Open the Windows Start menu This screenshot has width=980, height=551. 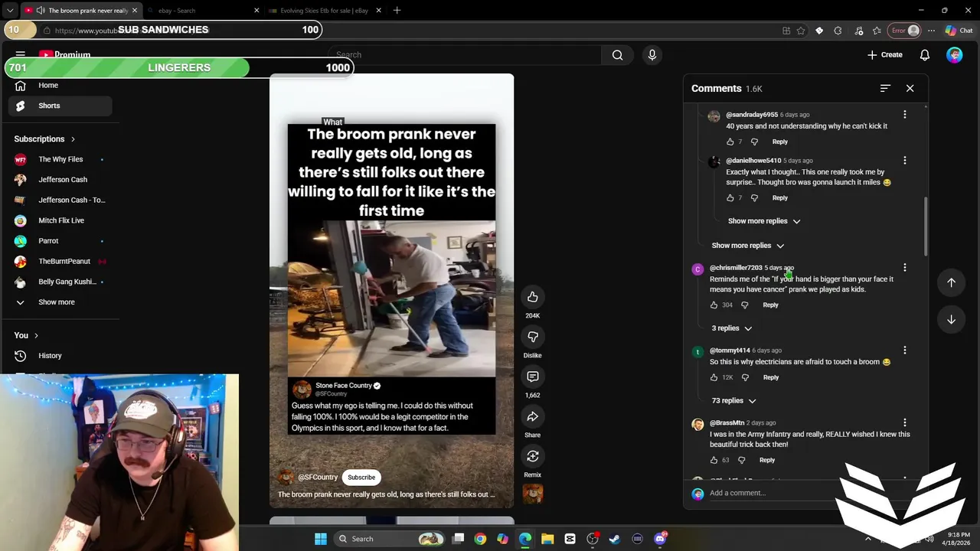pos(321,539)
